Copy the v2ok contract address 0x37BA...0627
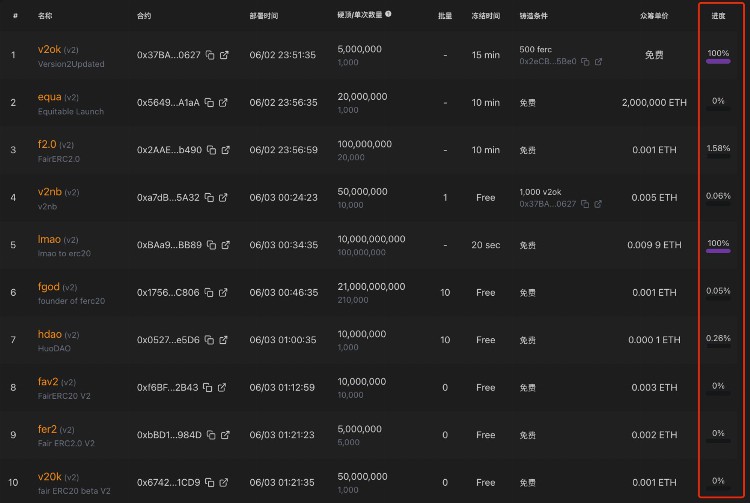 (210, 55)
